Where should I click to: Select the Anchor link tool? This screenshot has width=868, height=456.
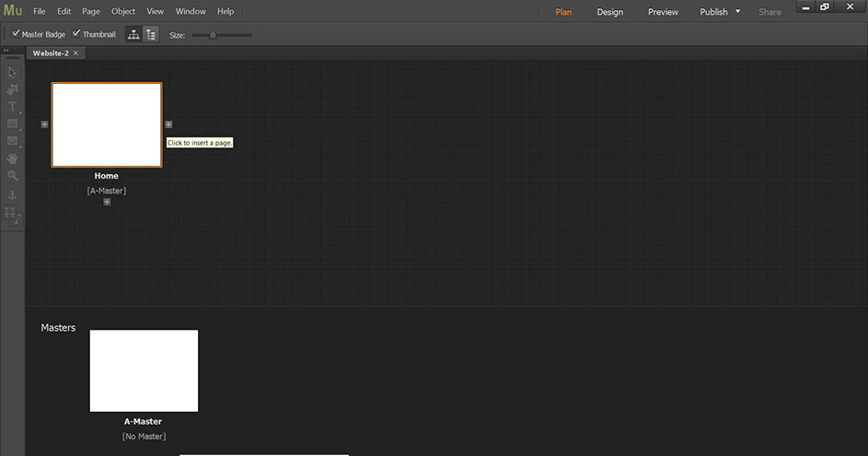click(12, 195)
